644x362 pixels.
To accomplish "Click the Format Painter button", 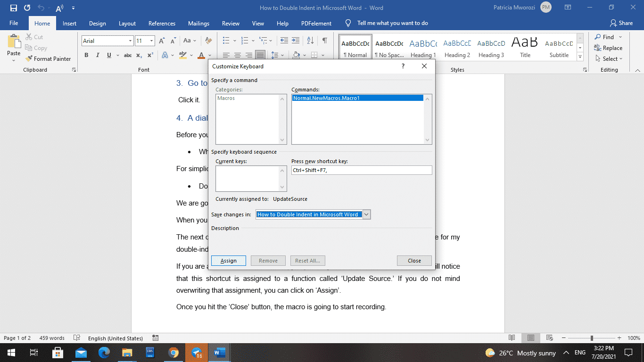I will [49, 59].
